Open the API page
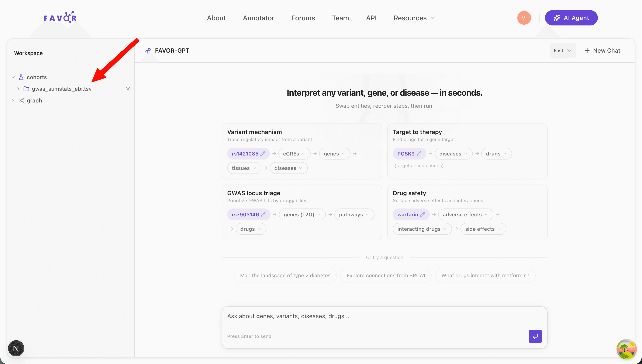 pyautogui.click(x=371, y=18)
